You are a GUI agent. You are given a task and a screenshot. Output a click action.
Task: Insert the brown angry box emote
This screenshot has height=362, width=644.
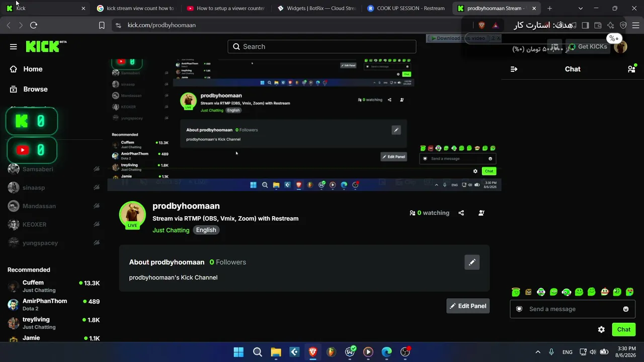[x=528, y=292]
